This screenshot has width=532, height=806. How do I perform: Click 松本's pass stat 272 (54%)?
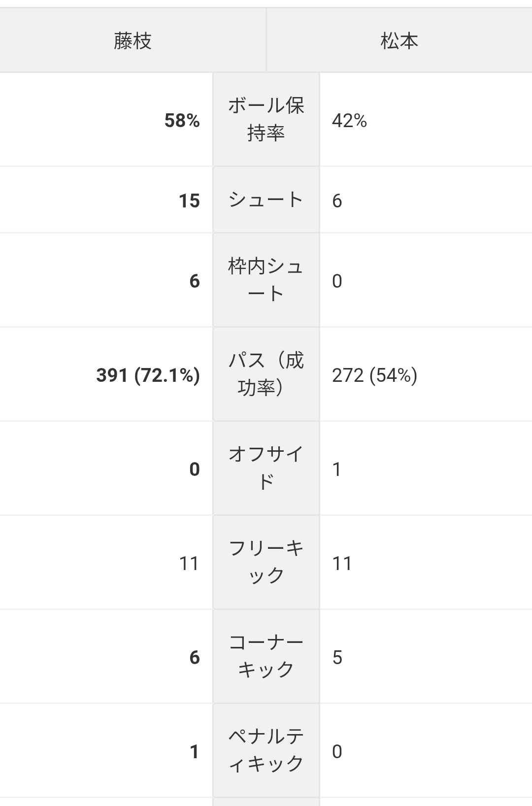374,375
